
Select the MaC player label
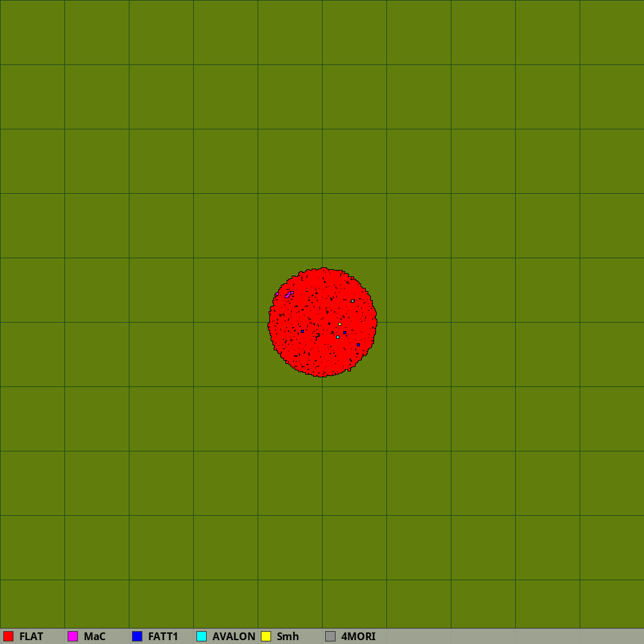click(94, 636)
